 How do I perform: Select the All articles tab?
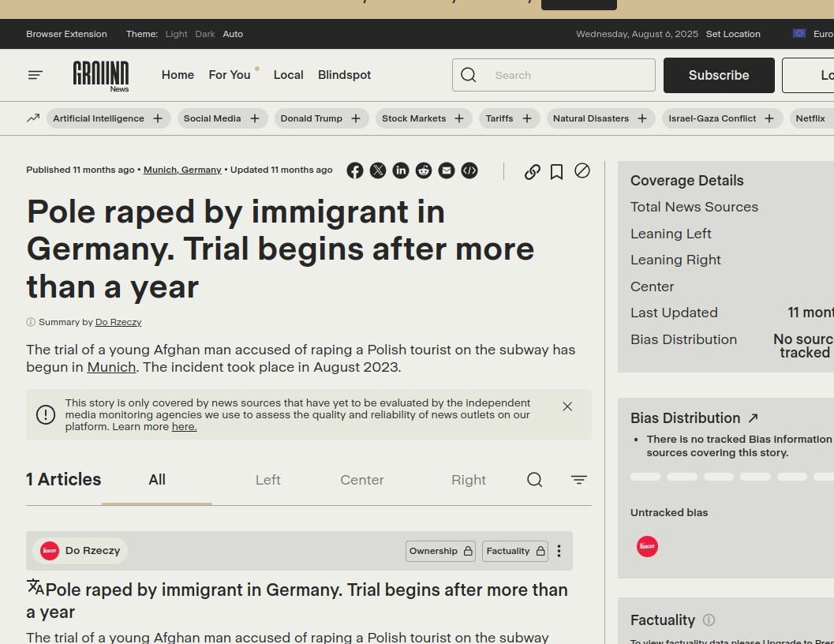click(x=157, y=480)
